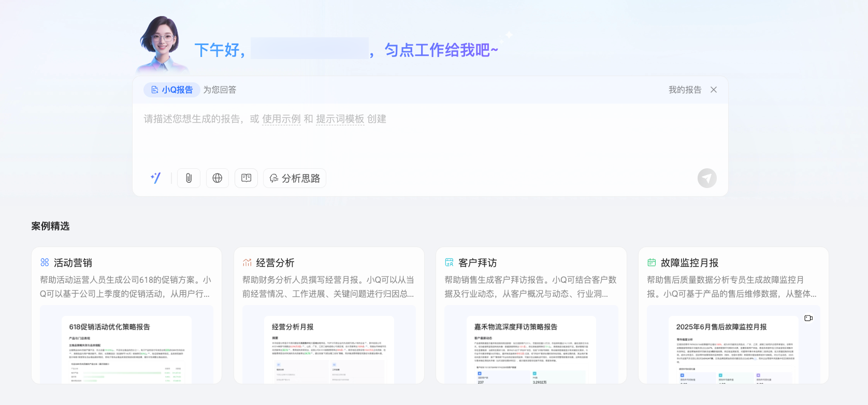Open the 活动营销 case title

pos(73,263)
